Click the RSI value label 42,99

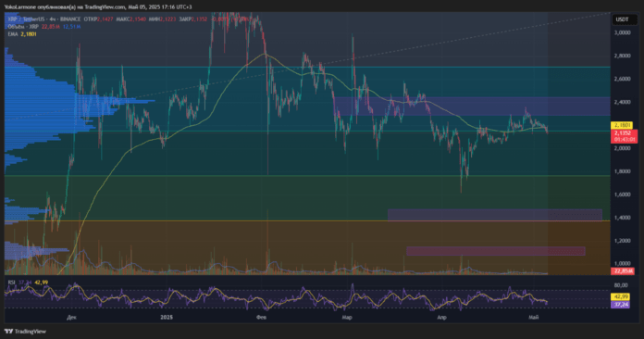click(x=621, y=296)
